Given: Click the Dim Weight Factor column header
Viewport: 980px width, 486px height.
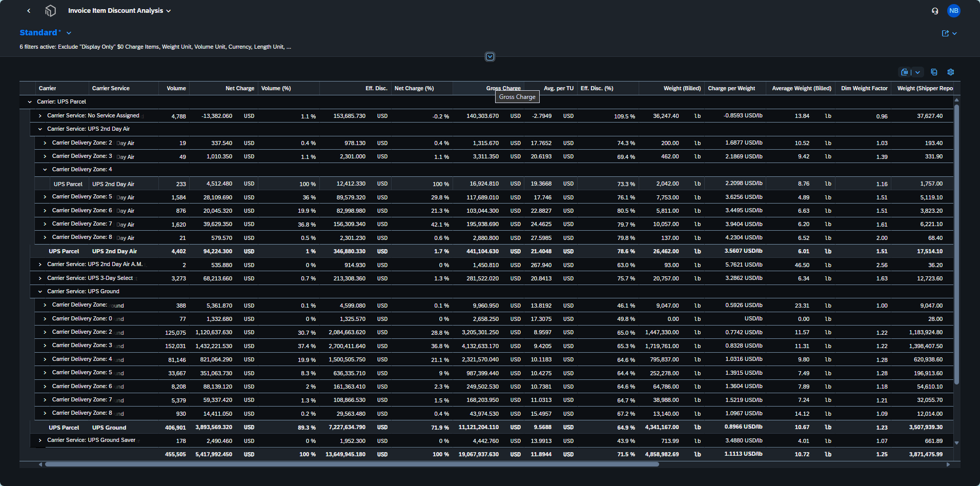Looking at the screenshot, I should point(863,88).
